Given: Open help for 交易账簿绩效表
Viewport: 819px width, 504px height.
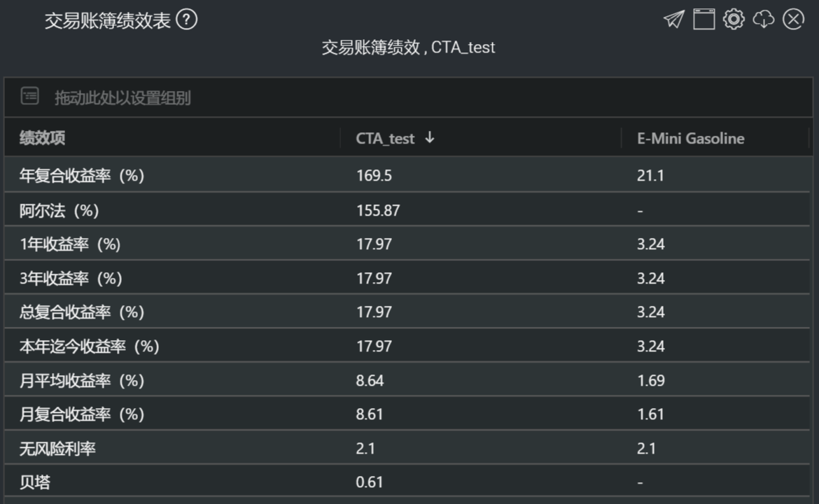Looking at the screenshot, I should [x=186, y=20].
